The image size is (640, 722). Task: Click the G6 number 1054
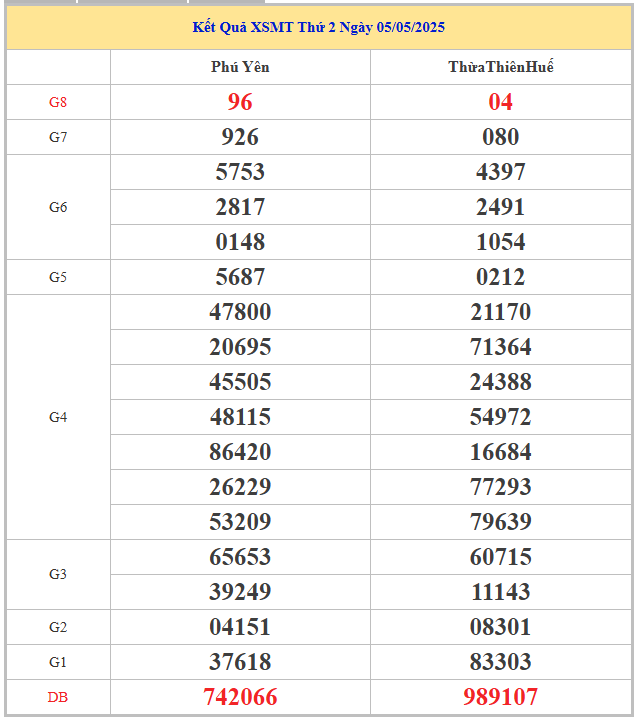click(500, 242)
